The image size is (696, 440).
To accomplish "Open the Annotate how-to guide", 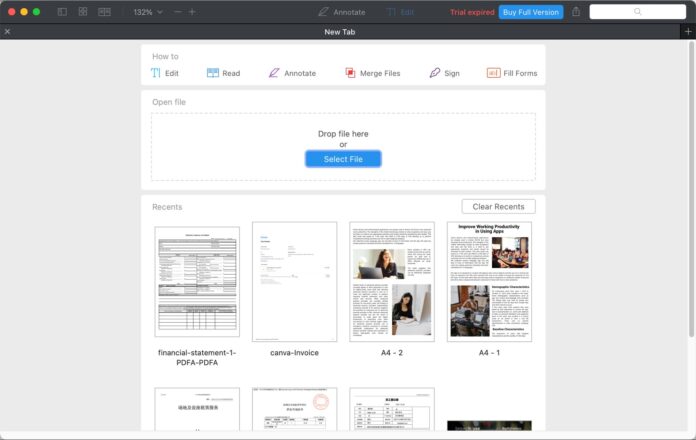I will [291, 73].
